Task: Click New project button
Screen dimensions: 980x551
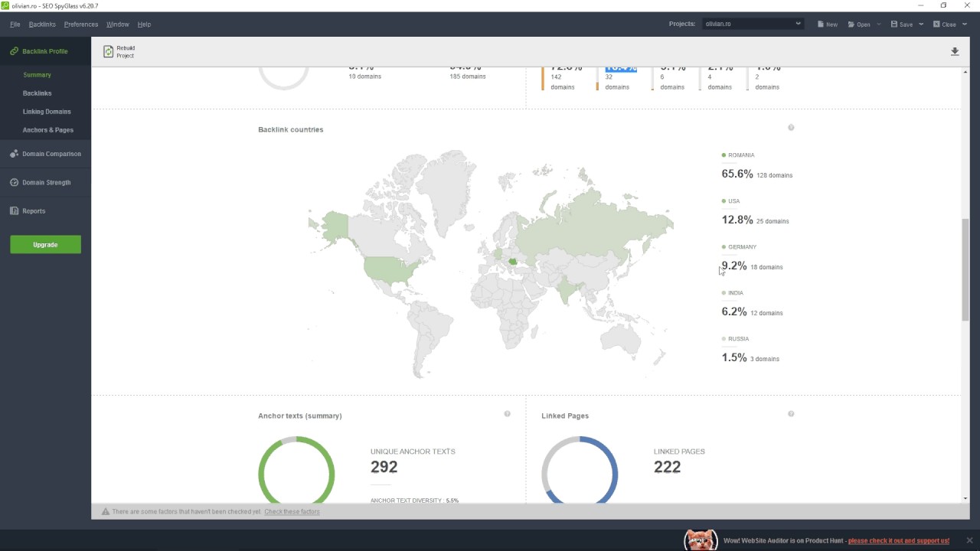Action: [827, 24]
